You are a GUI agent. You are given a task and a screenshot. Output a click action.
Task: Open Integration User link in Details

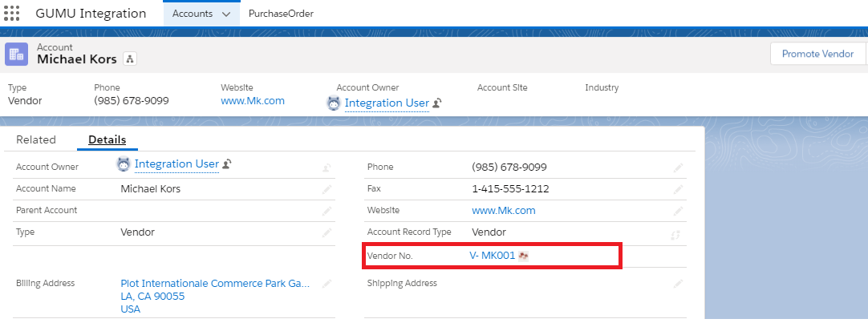click(176, 164)
